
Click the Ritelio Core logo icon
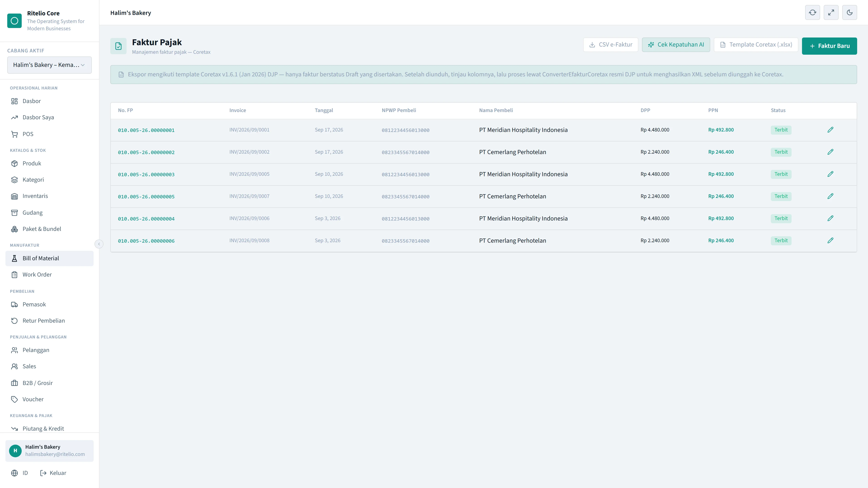[14, 21]
